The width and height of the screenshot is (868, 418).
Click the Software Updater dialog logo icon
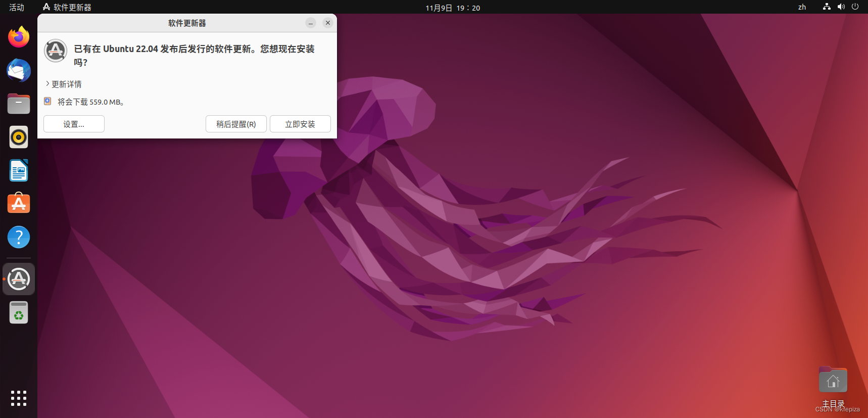point(56,51)
